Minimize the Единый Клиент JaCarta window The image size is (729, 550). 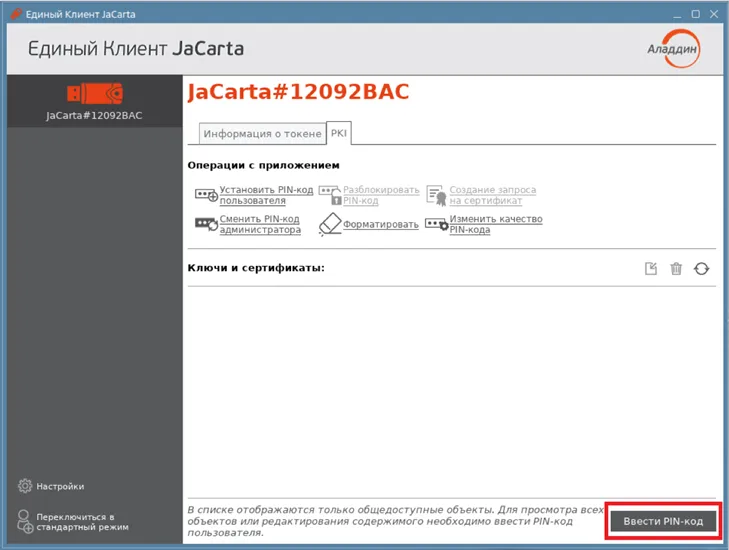coord(677,14)
